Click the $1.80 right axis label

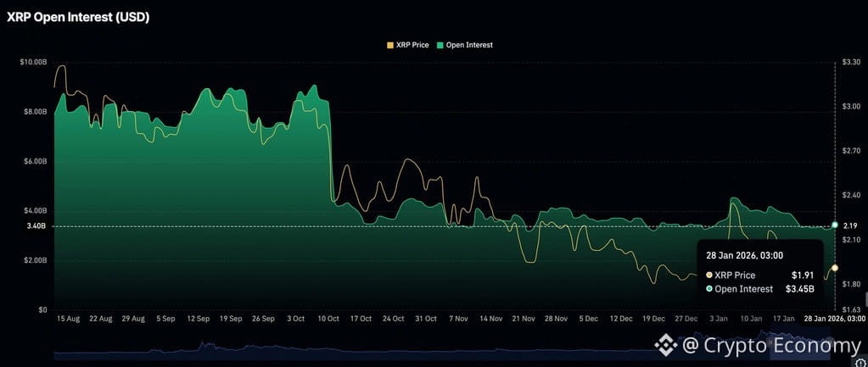[850, 284]
